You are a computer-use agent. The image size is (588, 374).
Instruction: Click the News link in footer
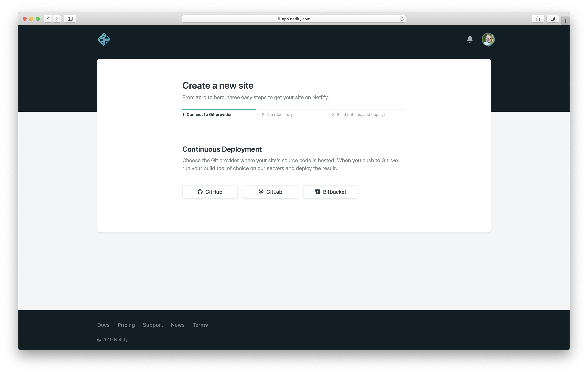click(177, 325)
